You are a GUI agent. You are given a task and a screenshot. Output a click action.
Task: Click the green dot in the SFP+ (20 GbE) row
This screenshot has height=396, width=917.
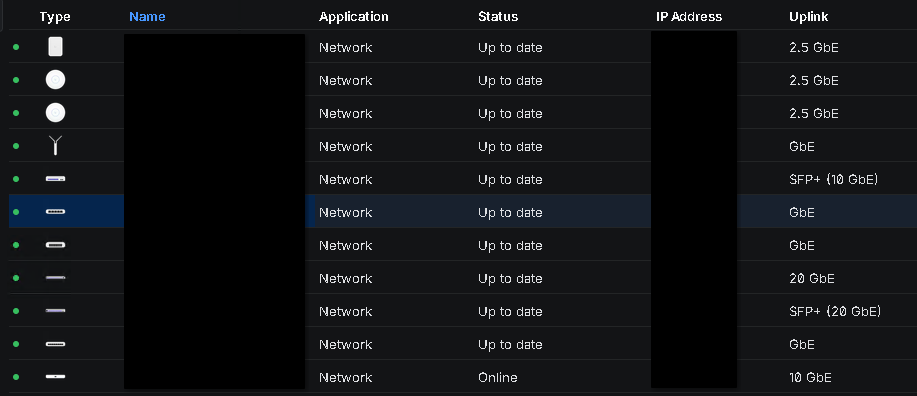[16, 311]
